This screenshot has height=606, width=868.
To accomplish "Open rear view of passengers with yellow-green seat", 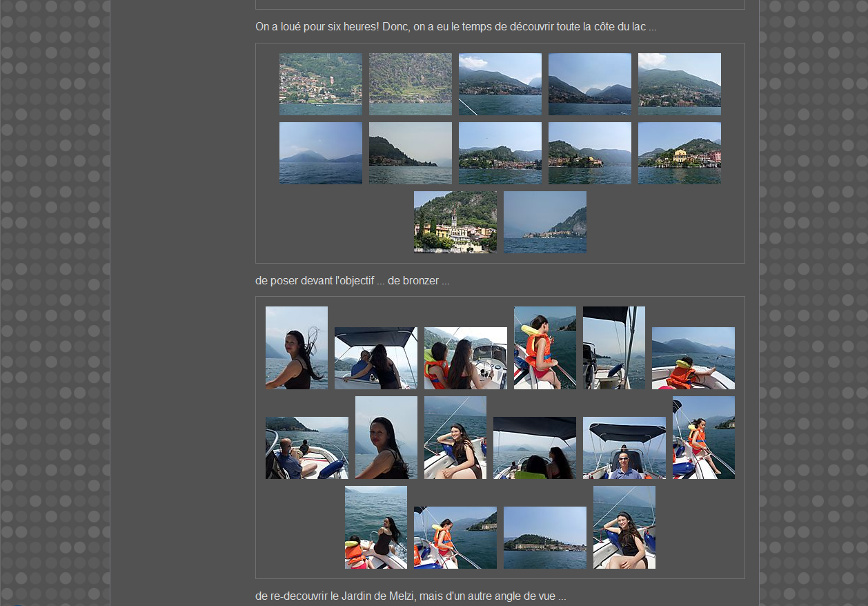I will coord(534,448).
